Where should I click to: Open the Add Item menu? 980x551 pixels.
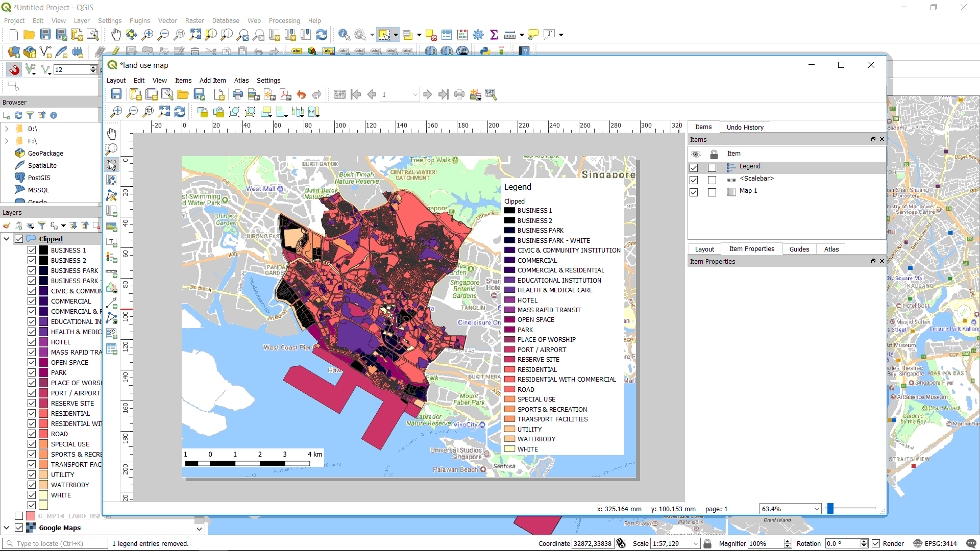(212, 81)
